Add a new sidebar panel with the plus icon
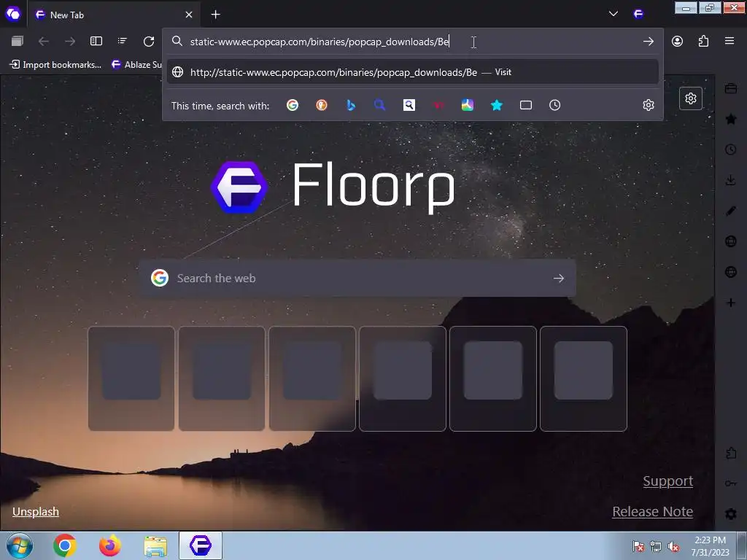The width and height of the screenshot is (747, 560). 731,303
